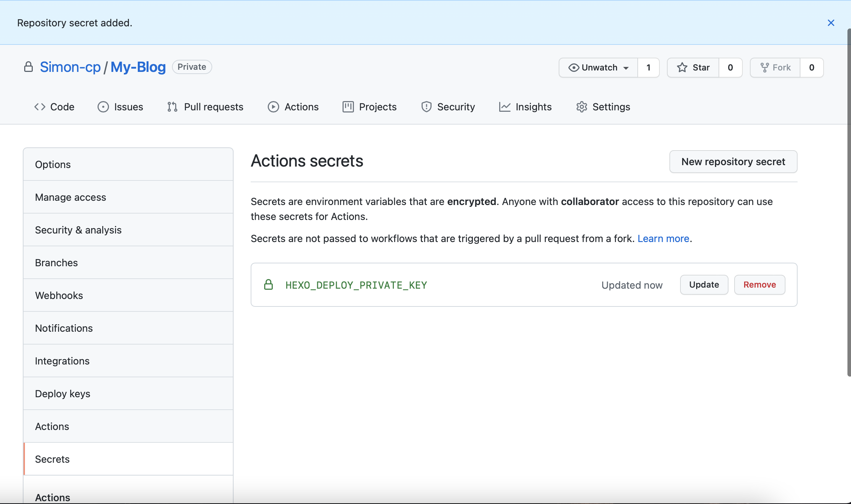Click the Private repository badge
The width and height of the screenshot is (851, 504).
(x=192, y=67)
